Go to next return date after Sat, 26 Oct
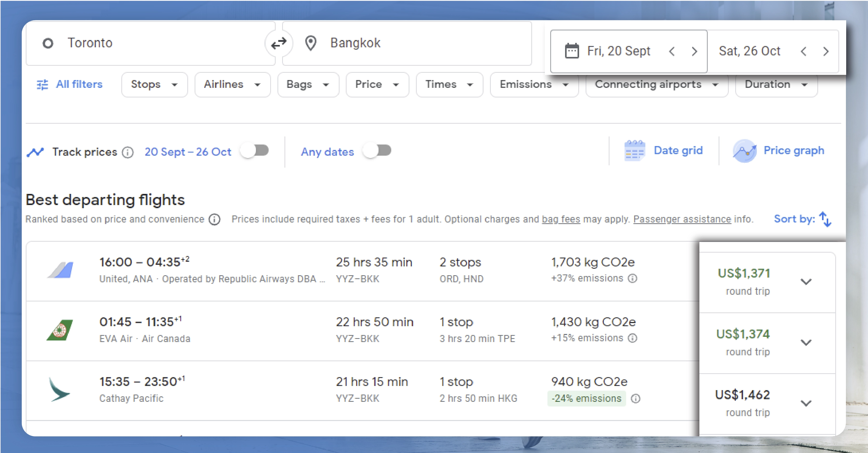868x453 pixels. tap(826, 51)
